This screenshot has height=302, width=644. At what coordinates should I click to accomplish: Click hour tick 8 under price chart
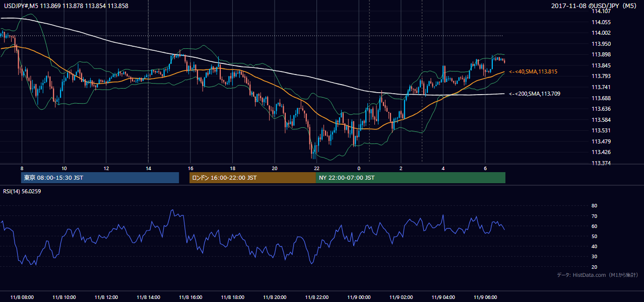(22, 168)
